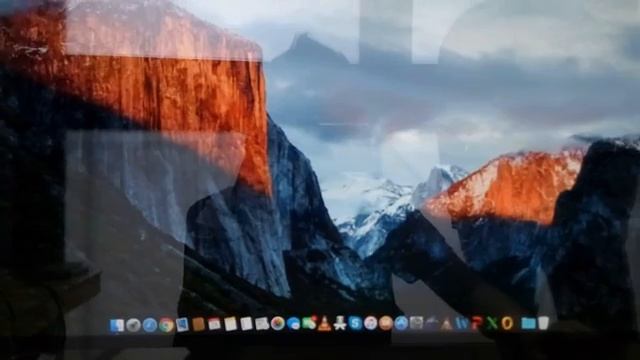Screen dimensions: 640x360
Task: Open the Trash in the dock
Action: (543, 324)
